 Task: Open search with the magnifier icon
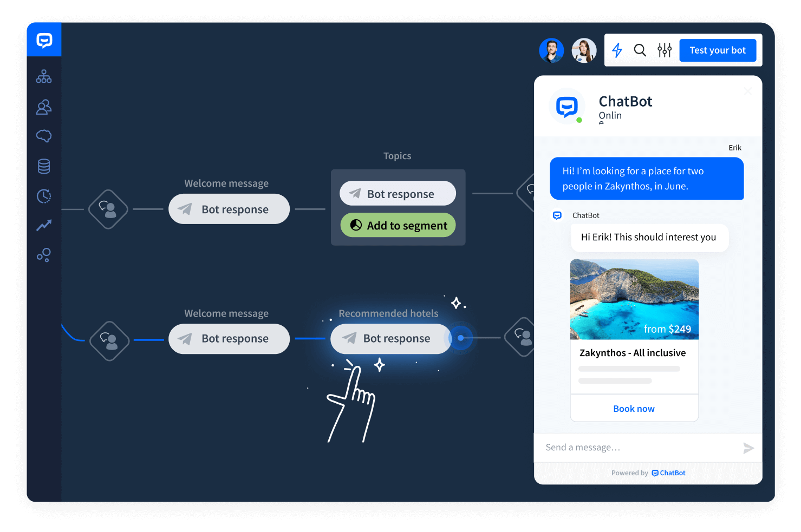640,50
